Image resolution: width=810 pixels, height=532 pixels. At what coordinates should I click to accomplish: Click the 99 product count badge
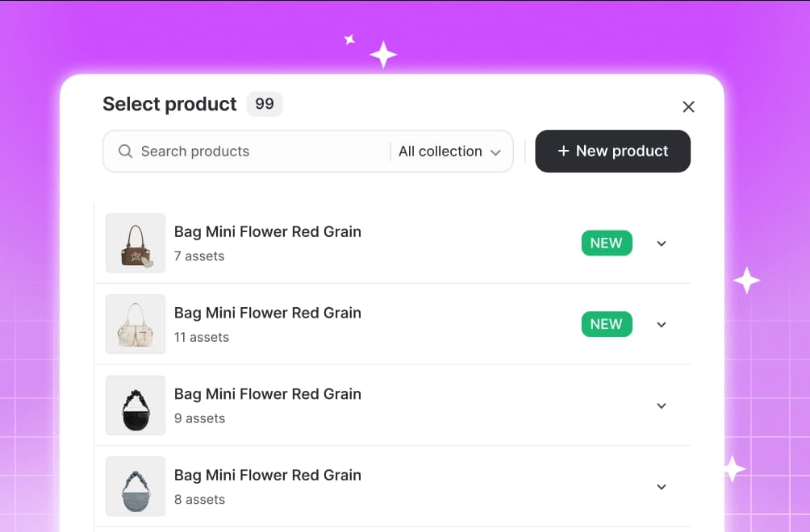265,104
